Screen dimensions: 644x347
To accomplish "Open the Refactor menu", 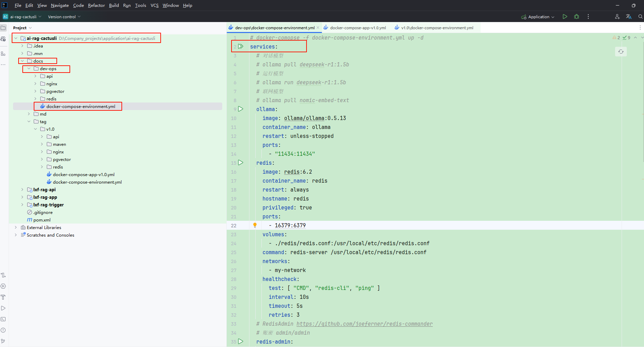I will click(96, 6).
